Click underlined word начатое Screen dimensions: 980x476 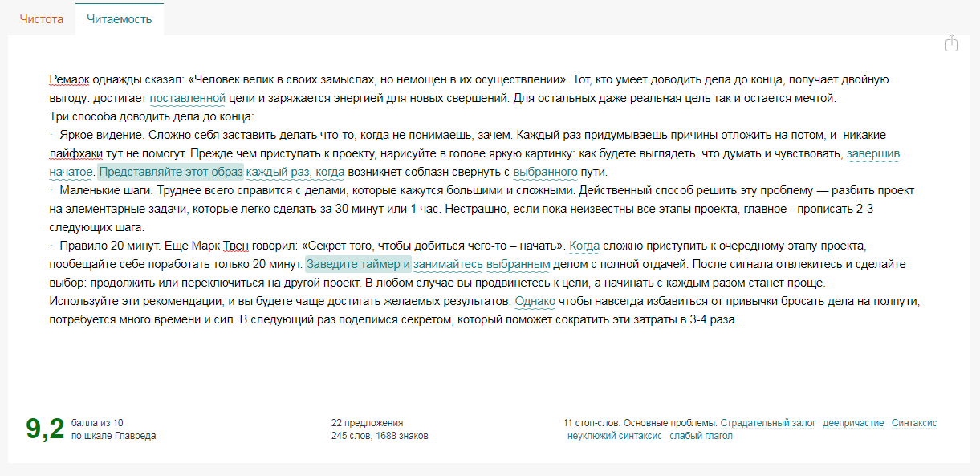click(x=71, y=172)
